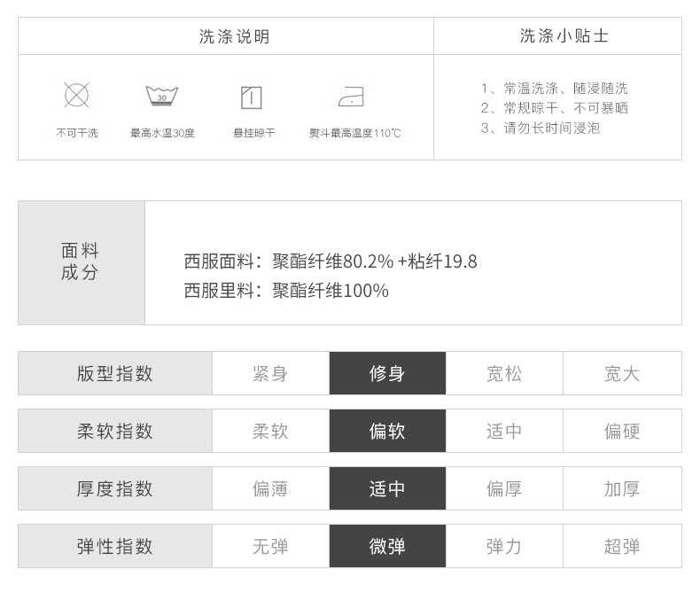The width and height of the screenshot is (700, 616).
Task: Select the 偏厚 thickness option
Action: pos(504,488)
